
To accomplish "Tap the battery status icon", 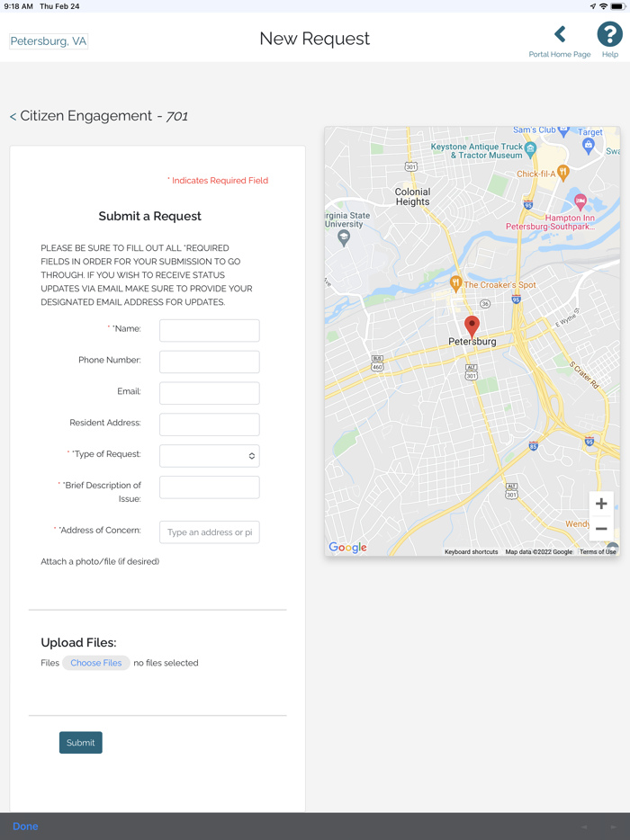I will pyautogui.click(x=617, y=6).
